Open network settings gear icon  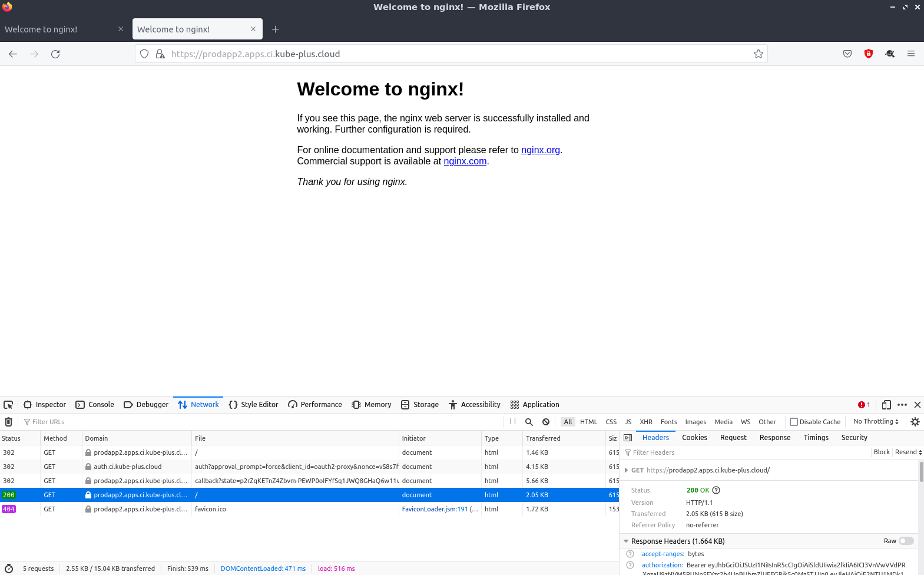click(915, 422)
